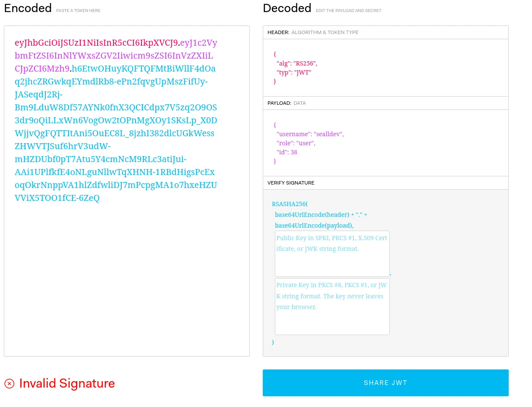Click the purple payload segment of the token
Screen dimensions: 532x407
113,56
